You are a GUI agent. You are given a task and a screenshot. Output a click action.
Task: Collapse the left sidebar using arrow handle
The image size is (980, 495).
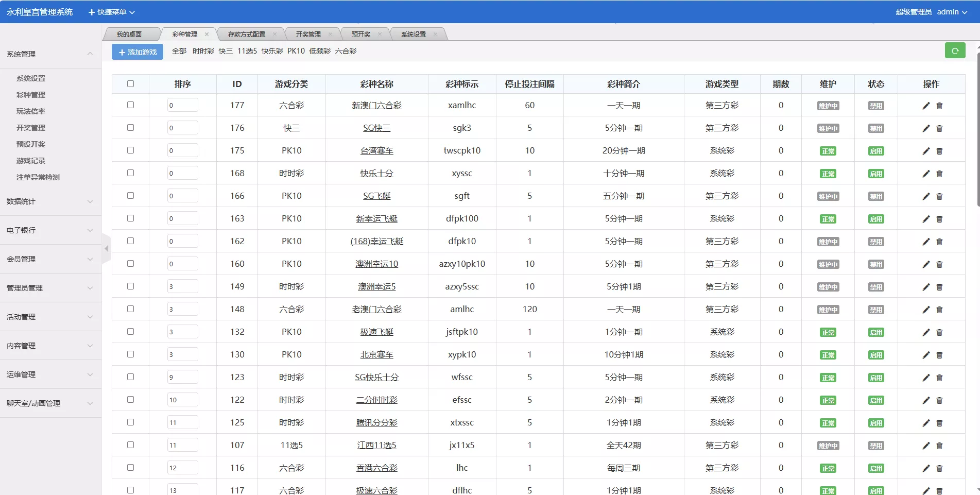(107, 249)
